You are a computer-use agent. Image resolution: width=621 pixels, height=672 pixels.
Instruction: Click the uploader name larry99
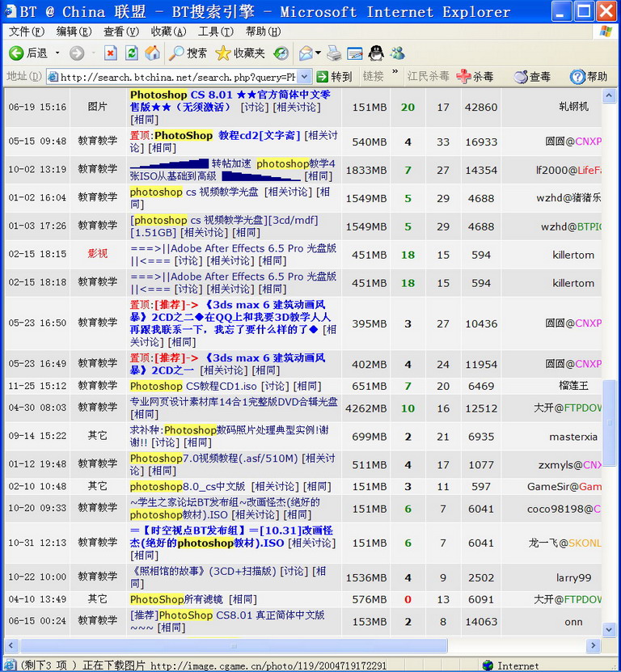click(573, 577)
